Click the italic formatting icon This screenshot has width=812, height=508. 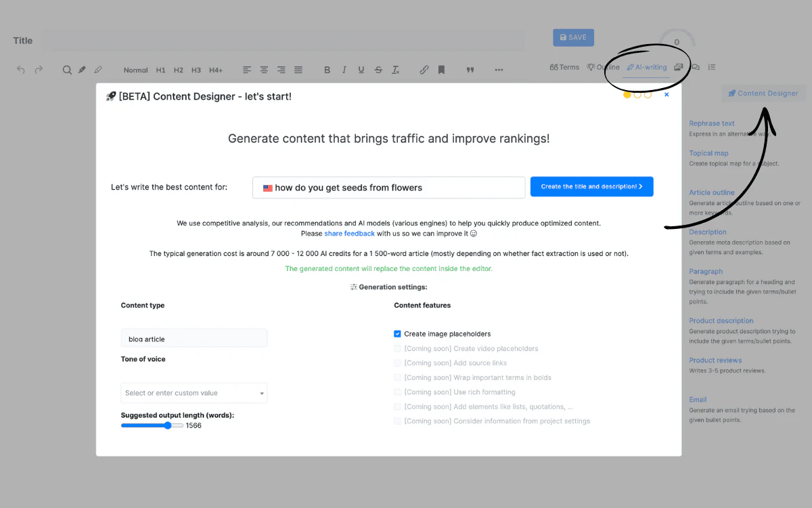[x=344, y=70]
